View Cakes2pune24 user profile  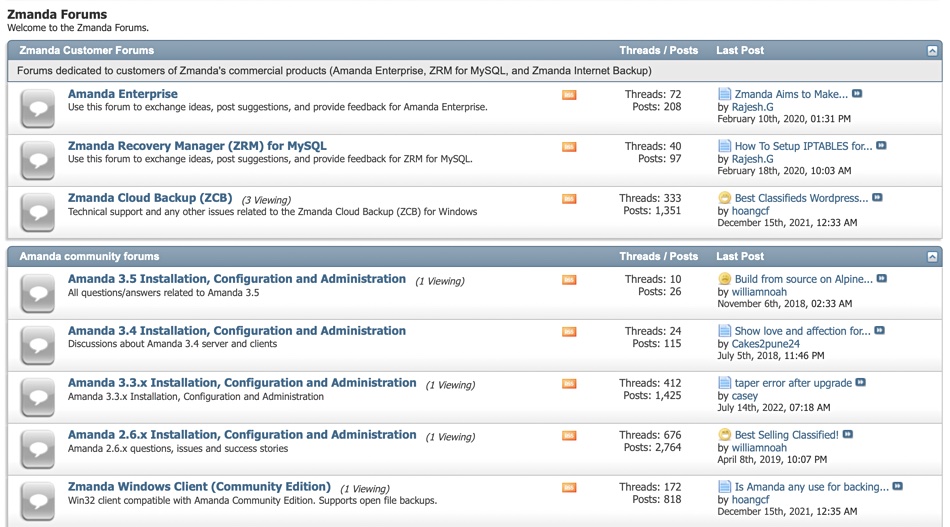click(766, 344)
